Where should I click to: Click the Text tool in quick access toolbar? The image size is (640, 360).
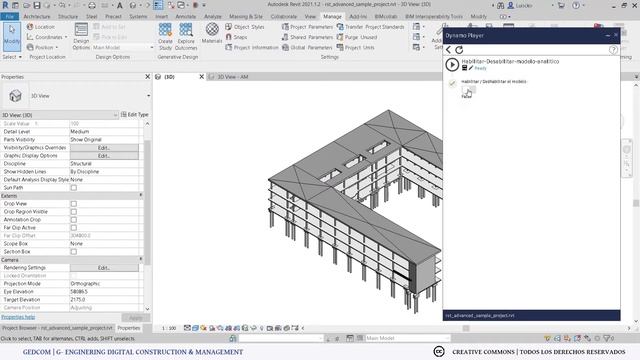120,5
